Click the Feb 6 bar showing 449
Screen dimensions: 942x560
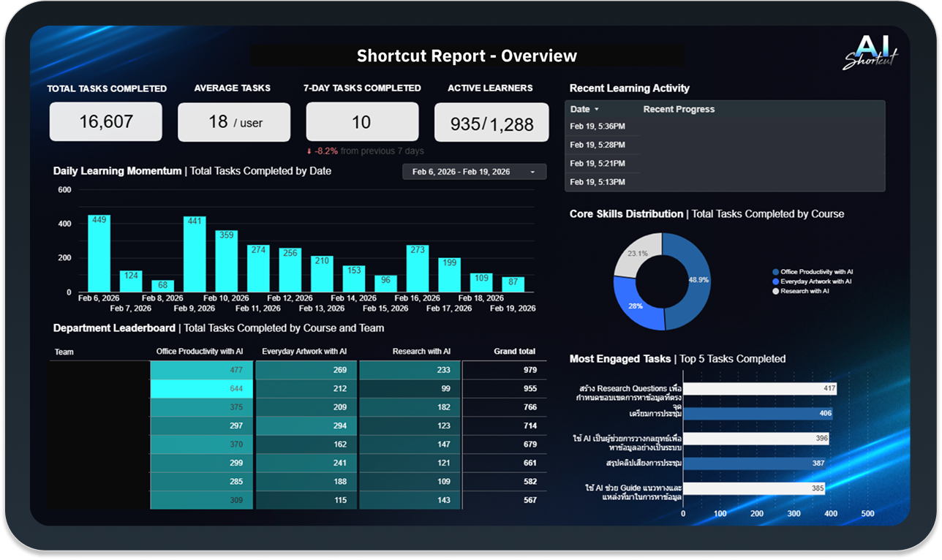click(99, 254)
